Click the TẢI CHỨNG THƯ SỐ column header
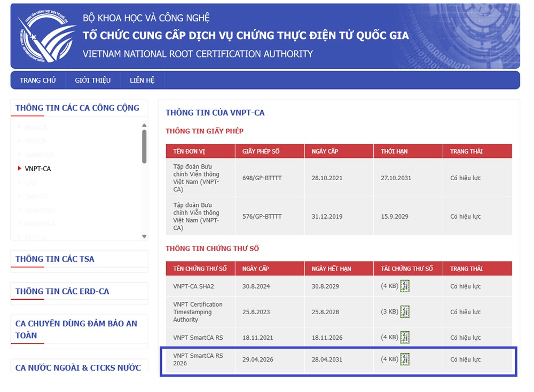 click(x=407, y=268)
